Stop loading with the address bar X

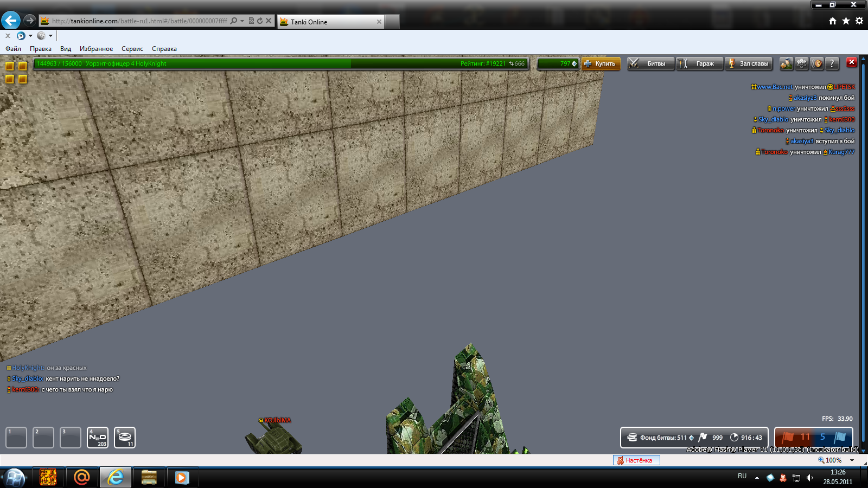pos(269,21)
